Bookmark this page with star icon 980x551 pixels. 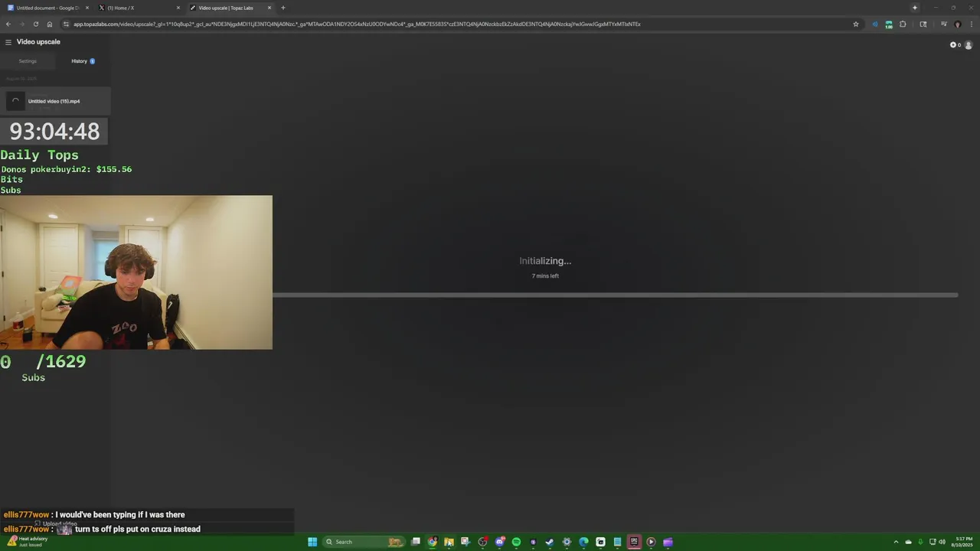(856, 24)
